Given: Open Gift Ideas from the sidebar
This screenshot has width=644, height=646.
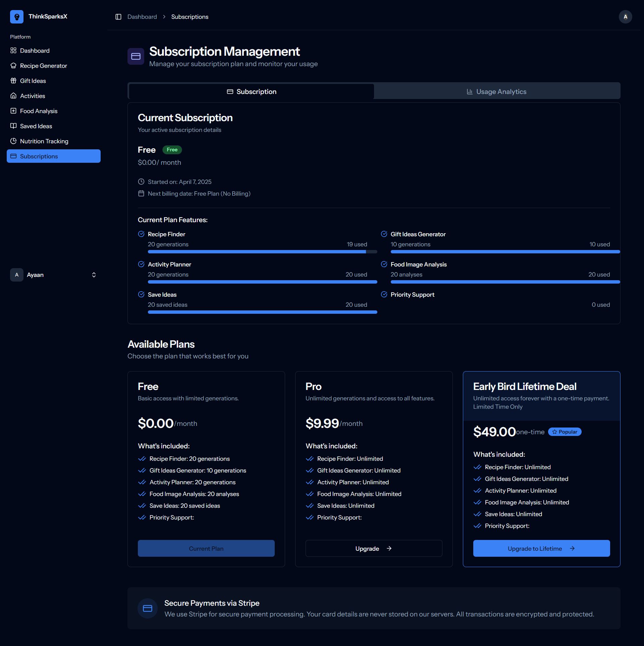Looking at the screenshot, I should tap(33, 81).
